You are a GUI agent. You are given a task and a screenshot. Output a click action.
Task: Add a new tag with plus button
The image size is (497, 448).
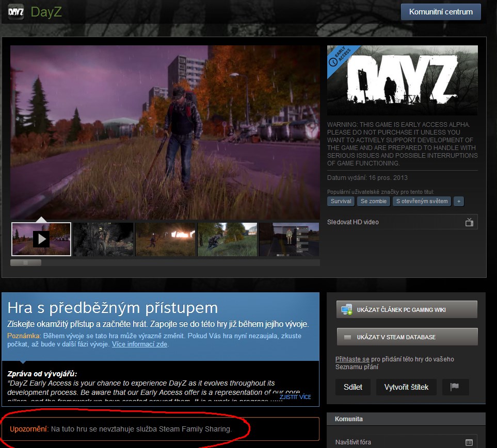point(459,202)
